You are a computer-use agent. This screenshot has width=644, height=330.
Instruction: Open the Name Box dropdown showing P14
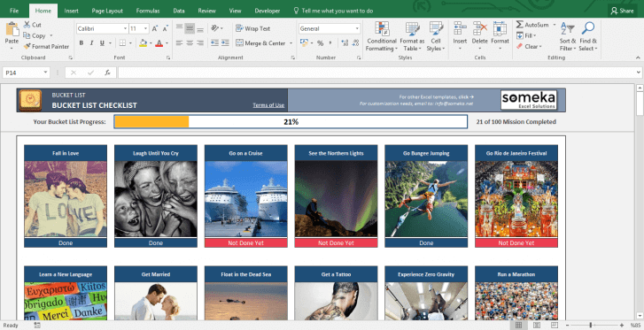(45, 73)
